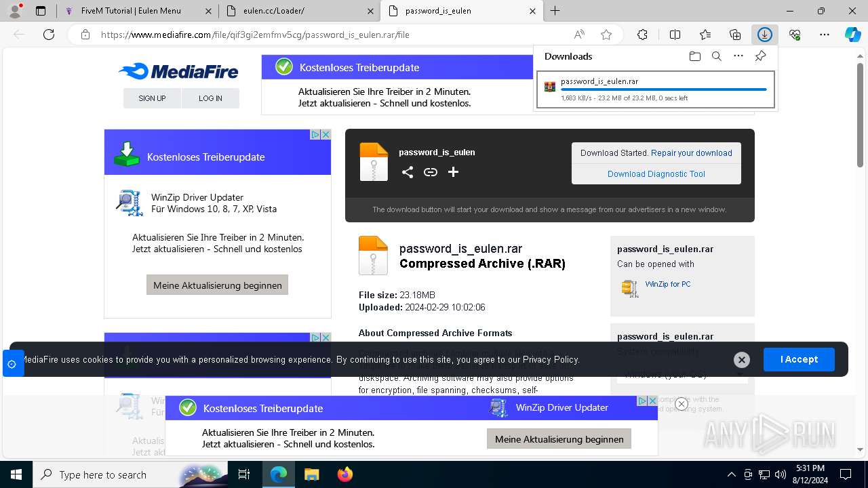Click password_is_eulen.rar download progress bar
This screenshot has height=488, width=868.
point(663,89)
